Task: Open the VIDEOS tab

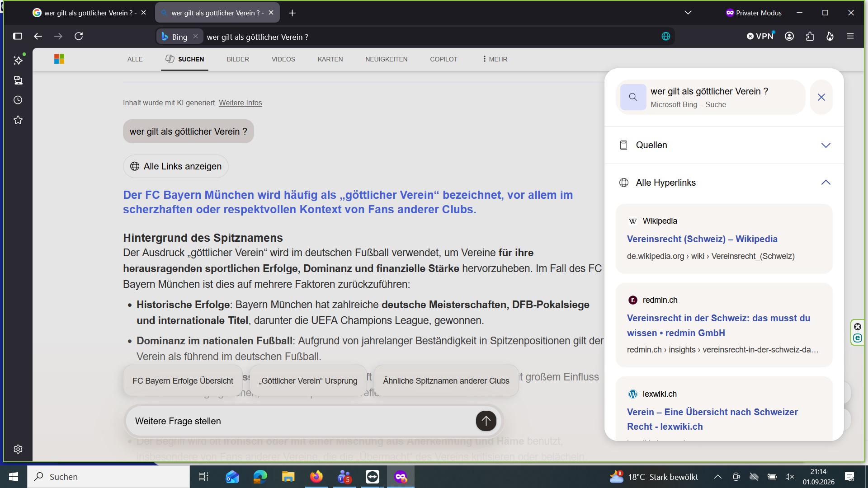Action: point(283,59)
